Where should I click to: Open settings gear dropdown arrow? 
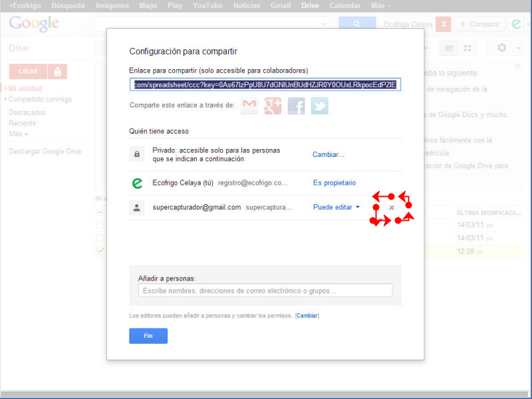[x=519, y=49]
